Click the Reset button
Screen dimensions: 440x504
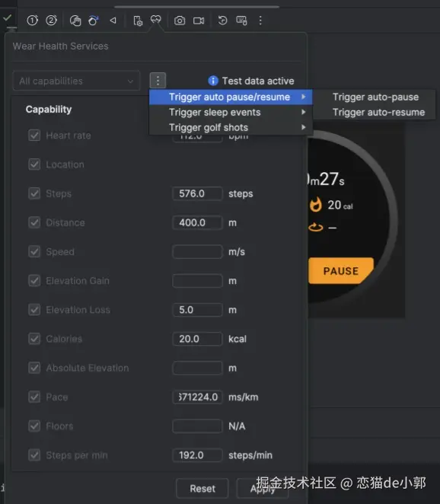(x=202, y=489)
